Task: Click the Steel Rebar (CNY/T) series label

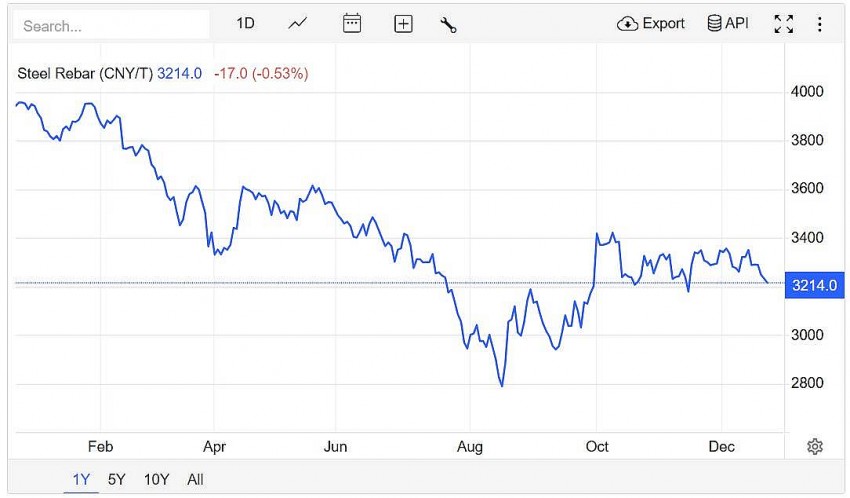Action: pos(85,73)
